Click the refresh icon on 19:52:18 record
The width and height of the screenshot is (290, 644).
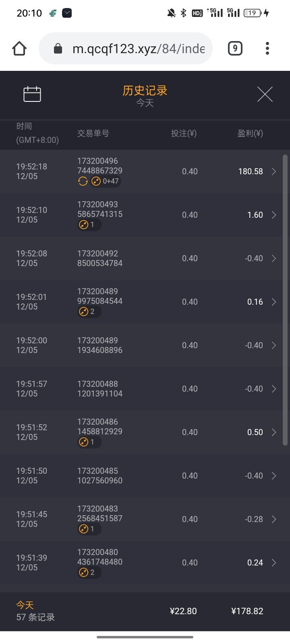(83, 182)
